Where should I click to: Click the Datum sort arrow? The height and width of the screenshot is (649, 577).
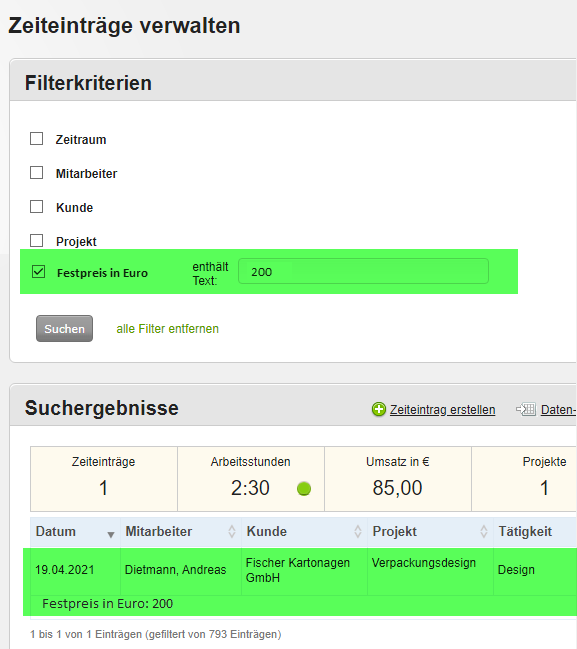[111, 535]
